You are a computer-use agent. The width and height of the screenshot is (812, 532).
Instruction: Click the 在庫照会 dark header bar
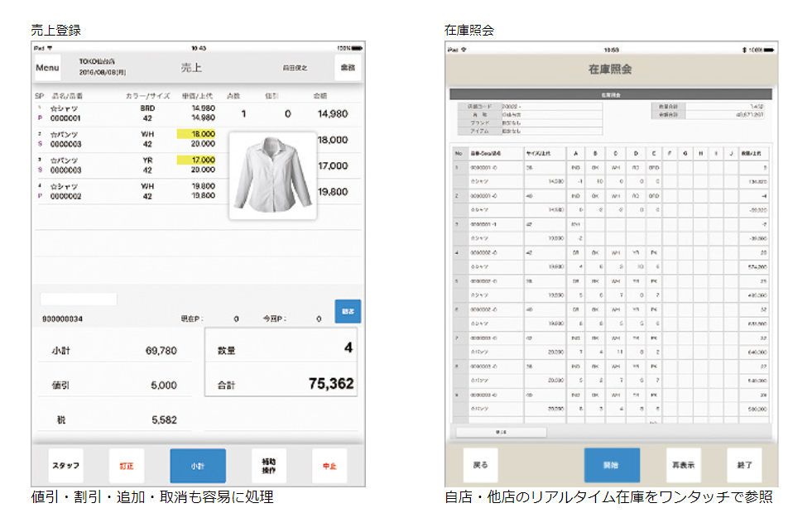(x=608, y=95)
